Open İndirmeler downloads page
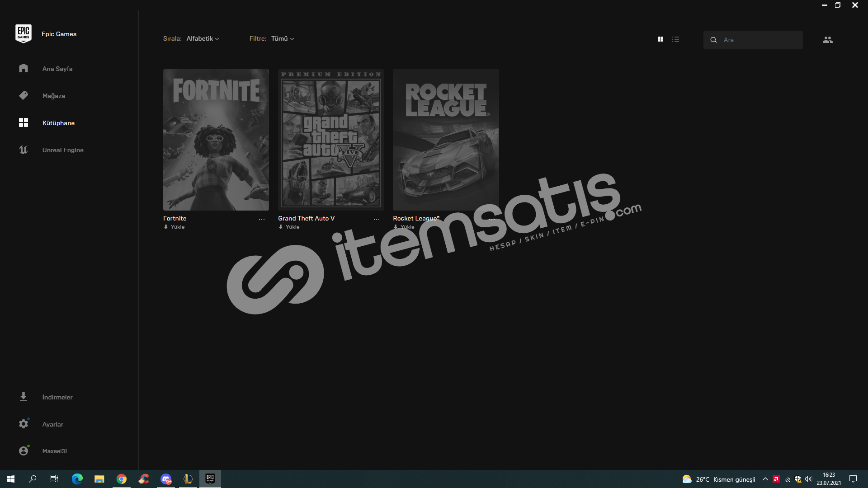This screenshot has width=868, height=488. pyautogui.click(x=57, y=397)
